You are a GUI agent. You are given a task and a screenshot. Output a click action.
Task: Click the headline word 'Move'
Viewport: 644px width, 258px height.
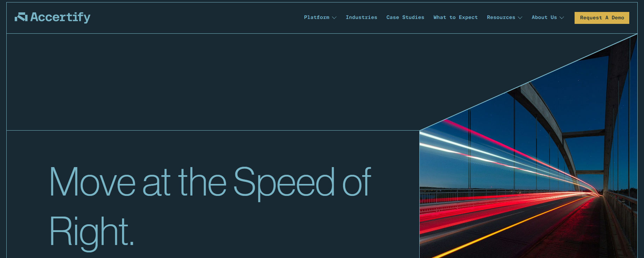tap(93, 182)
